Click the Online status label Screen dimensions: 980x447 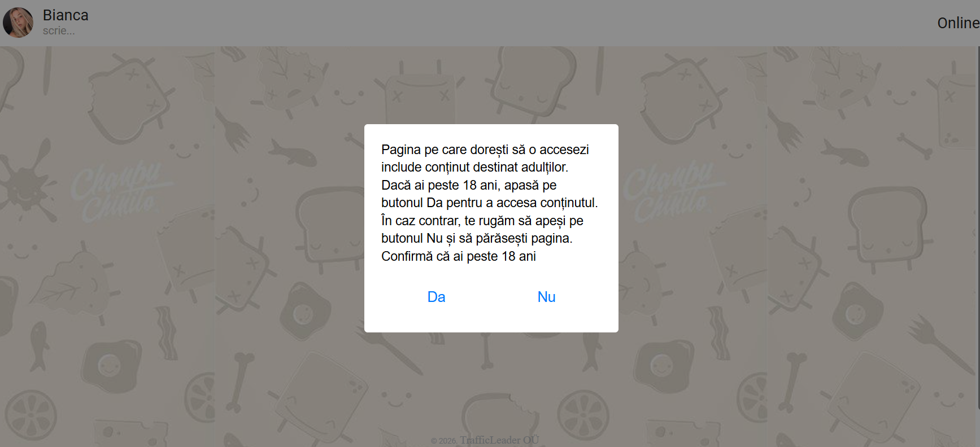point(958,23)
